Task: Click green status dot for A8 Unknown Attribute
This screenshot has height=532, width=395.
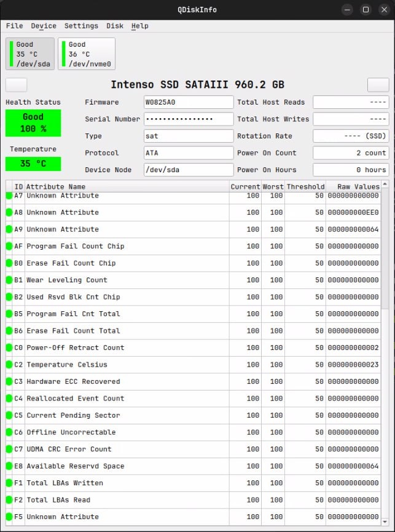Action: (9, 212)
